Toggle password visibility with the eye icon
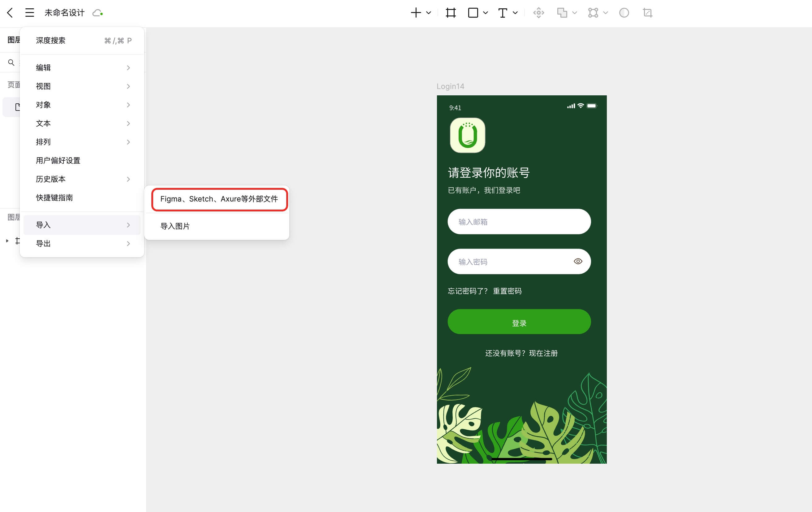812x512 pixels. click(x=578, y=261)
